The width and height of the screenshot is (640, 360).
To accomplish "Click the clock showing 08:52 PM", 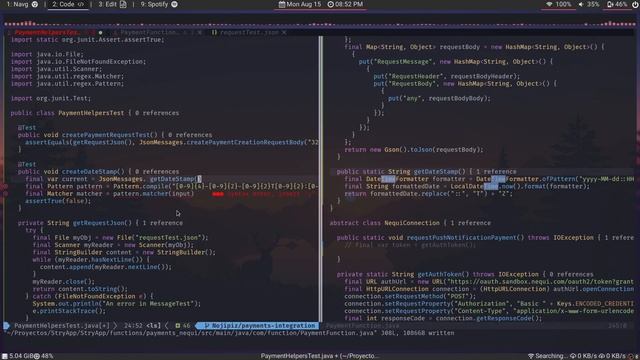I will click(345, 4).
